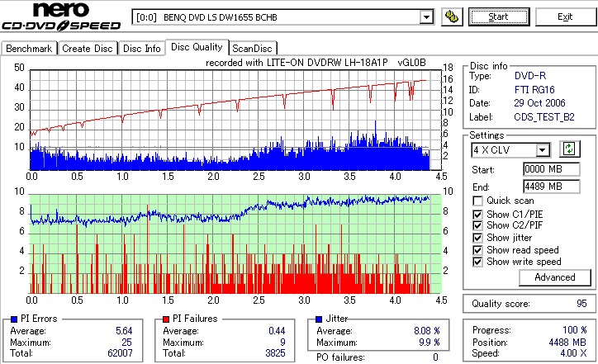The image size is (598, 364).
Task: Click the red PI Failures legend square
Action: (x=166, y=319)
